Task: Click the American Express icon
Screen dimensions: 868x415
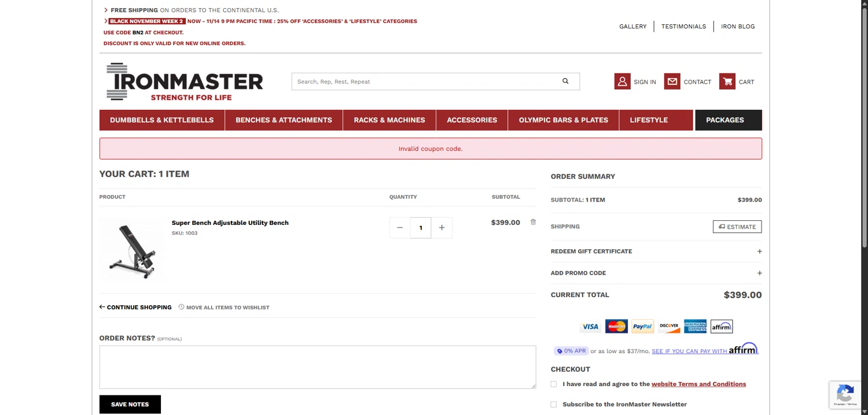Action: pos(695,327)
